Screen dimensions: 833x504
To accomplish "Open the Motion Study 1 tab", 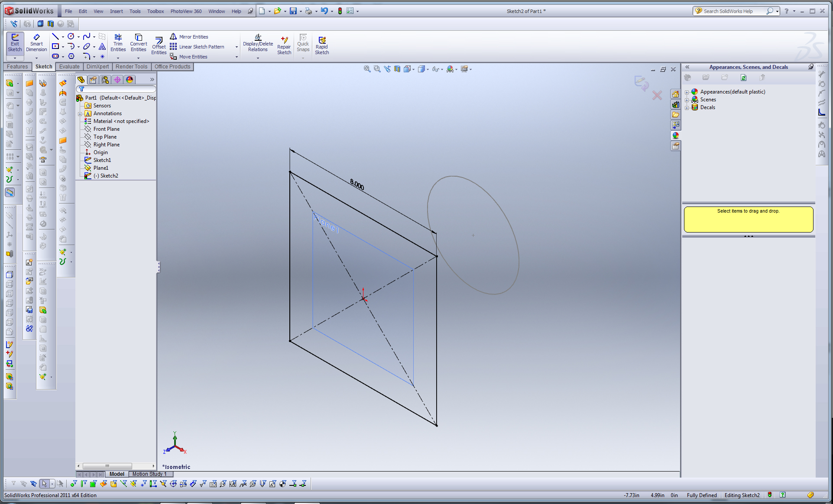I will click(149, 474).
